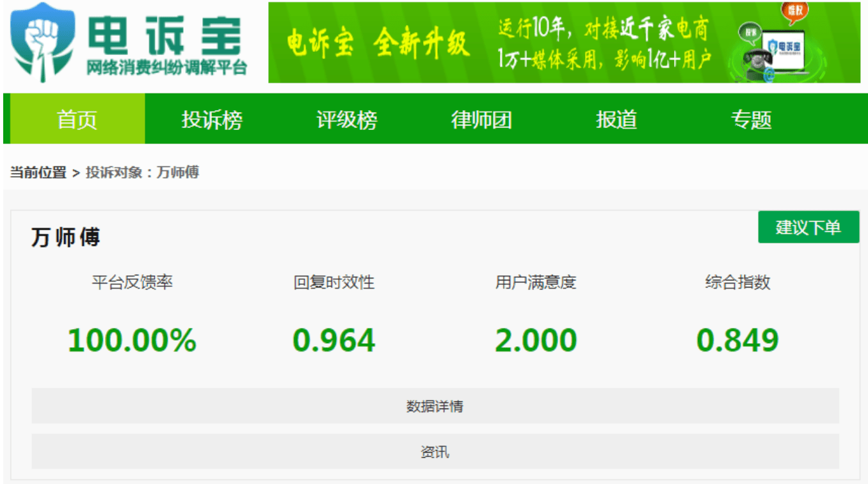Screen dimensions: 868x484
Task: Click the 2.000 value
Action: [536, 340]
